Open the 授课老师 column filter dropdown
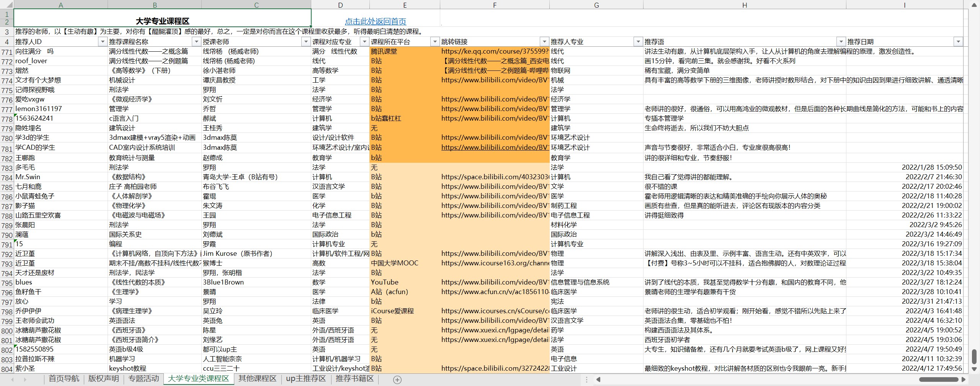 (x=305, y=42)
